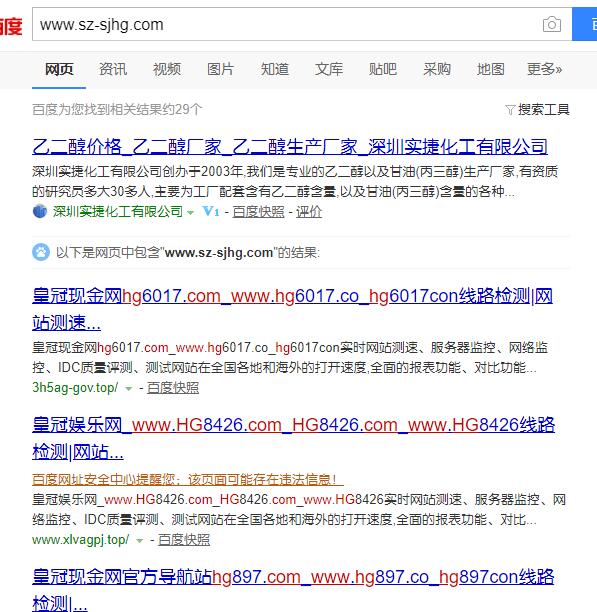Click the blue search button
The width and height of the screenshot is (597, 612).
pos(585,24)
